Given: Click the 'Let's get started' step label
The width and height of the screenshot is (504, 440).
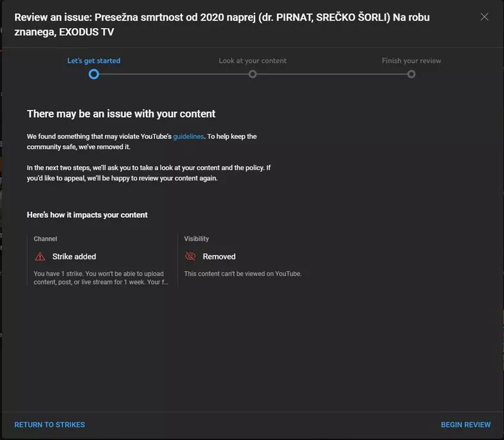Looking at the screenshot, I should click(94, 61).
